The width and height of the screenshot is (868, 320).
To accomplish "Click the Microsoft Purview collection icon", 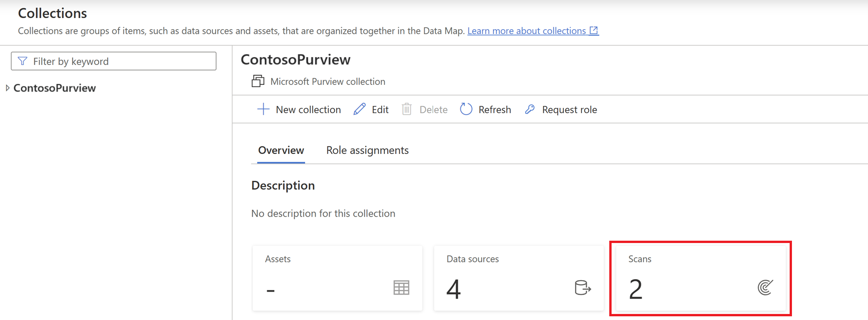I will point(258,81).
